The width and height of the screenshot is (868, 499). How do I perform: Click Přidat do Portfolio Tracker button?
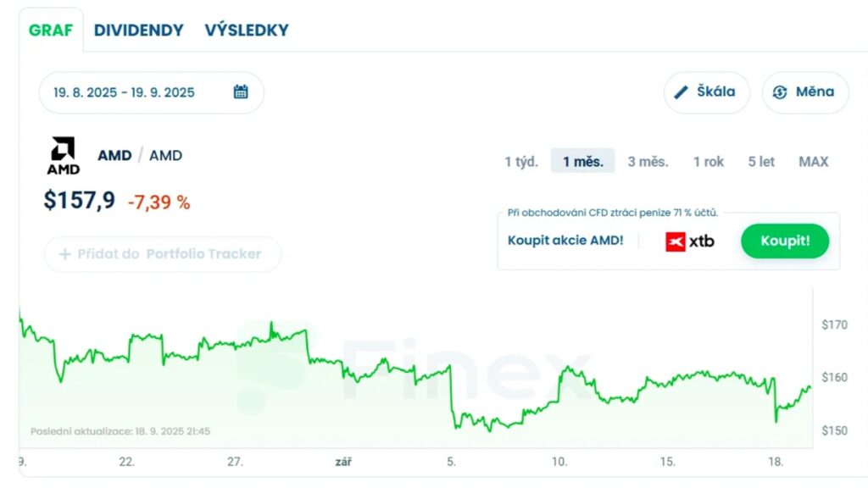(x=161, y=254)
